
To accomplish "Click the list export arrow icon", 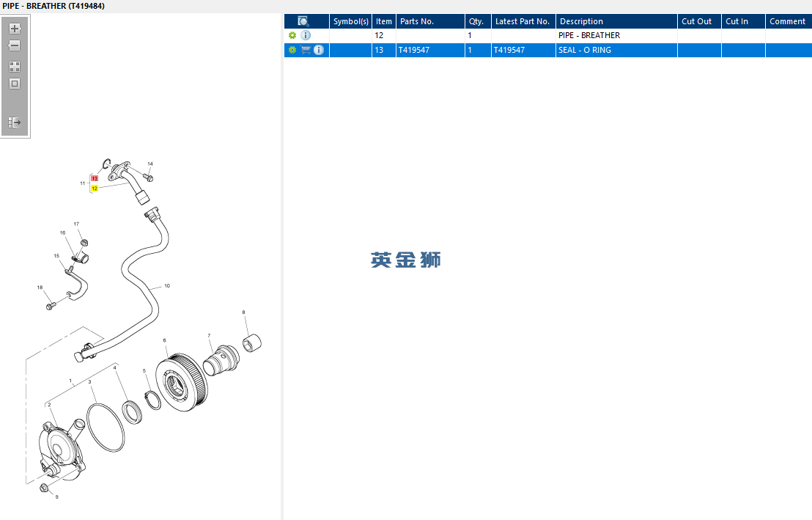I will tap(15, 123).
